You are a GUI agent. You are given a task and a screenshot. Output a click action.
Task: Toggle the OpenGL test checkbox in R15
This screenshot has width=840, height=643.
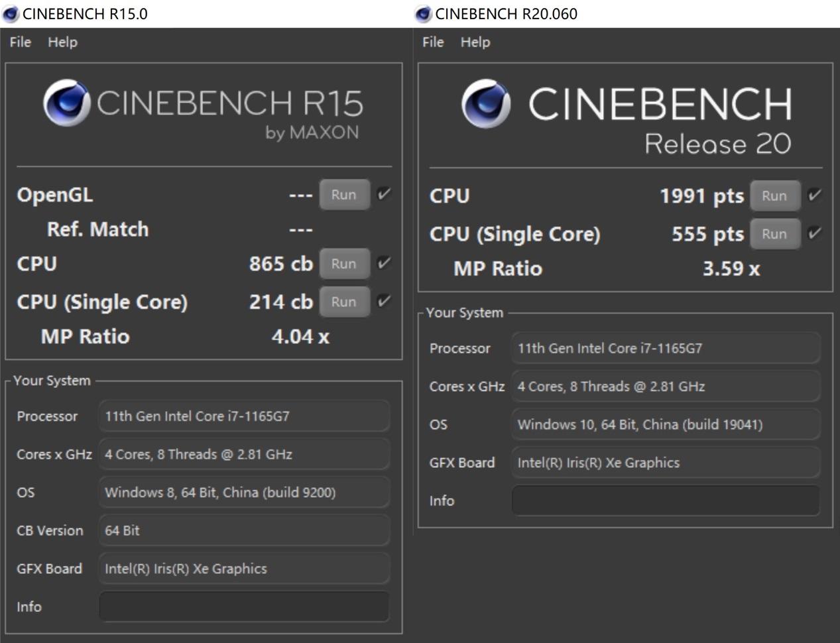click(x=384, y=194)
